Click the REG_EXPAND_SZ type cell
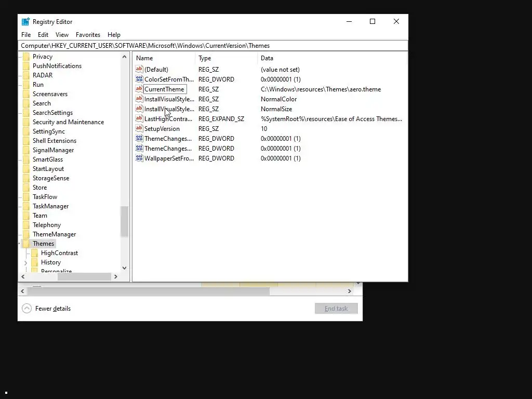 tap(221, 119)
